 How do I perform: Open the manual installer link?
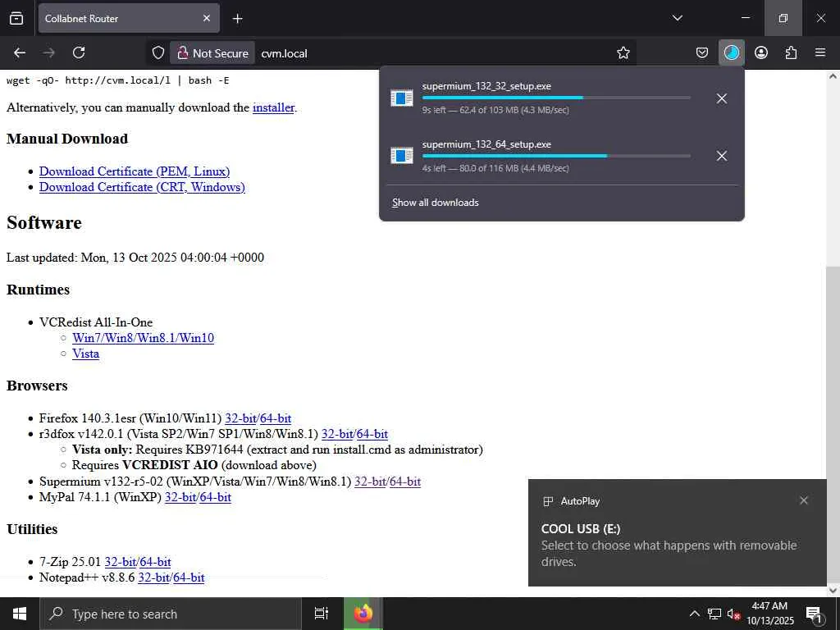pos(273,107)
